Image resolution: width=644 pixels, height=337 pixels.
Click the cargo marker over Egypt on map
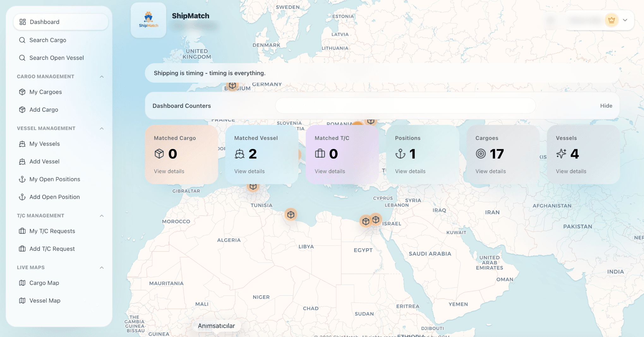tap(366, 221)
